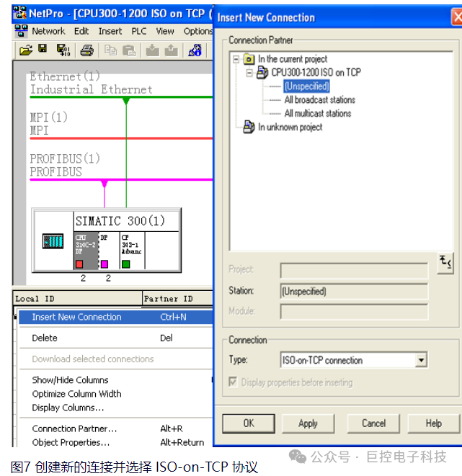Screen dimensions: 462x476
Task: Click the green Ethernet interface square
Action: (x=125, y=264)
